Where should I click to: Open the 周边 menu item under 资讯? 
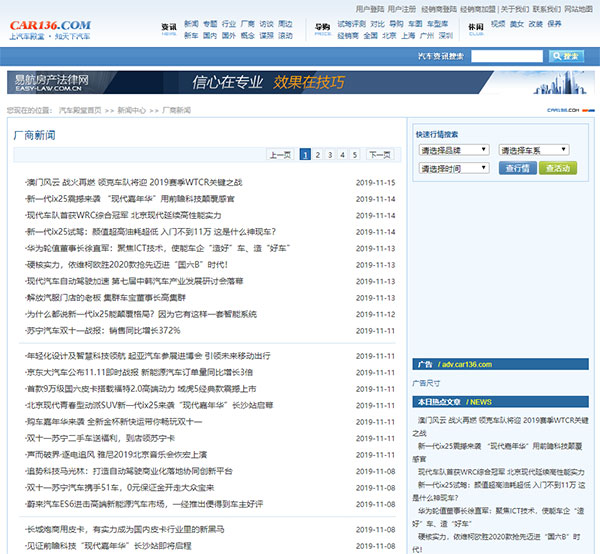[x=285, y=24]
